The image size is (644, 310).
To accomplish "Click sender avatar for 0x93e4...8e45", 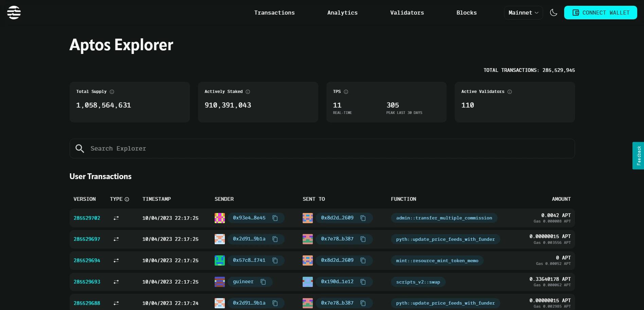I will pyautogui.click(x=220, y=218).
